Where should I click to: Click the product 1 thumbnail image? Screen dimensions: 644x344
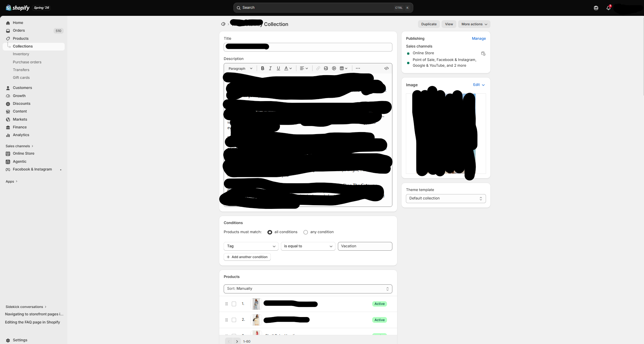pyautogui.click(x=256, y=304)
